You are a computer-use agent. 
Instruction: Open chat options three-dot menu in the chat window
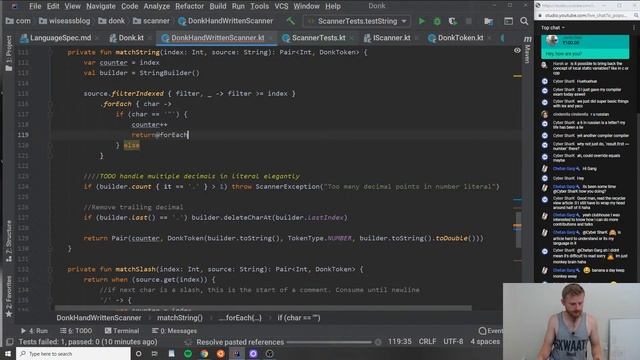tap(634, 28)
